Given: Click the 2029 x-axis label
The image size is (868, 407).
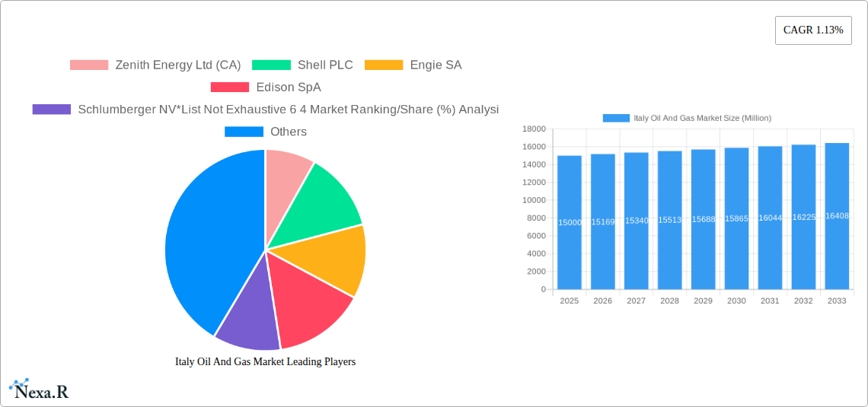Looking at the screenshot, I should coord(703,300).
